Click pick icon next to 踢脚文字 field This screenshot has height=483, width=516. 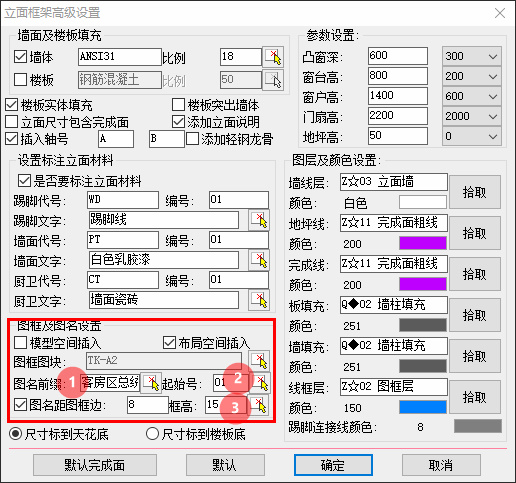(x=259, y=220)
